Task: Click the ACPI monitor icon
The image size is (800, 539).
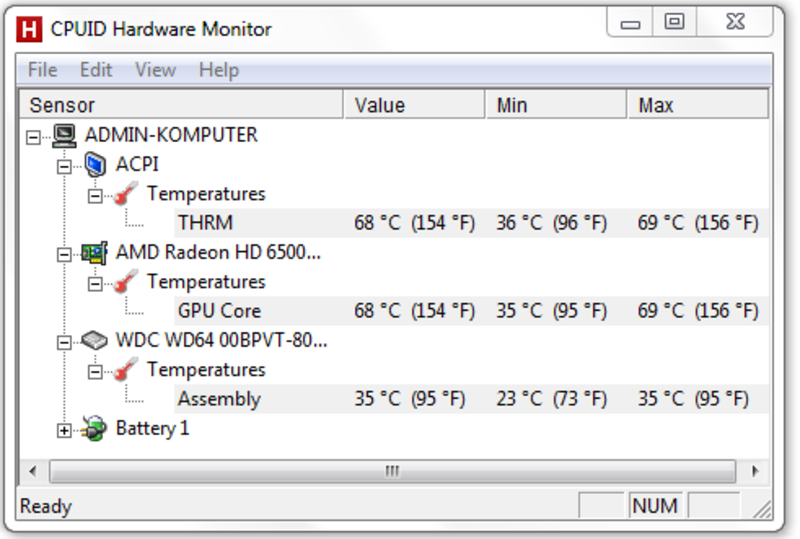Action: click(95, 165)
